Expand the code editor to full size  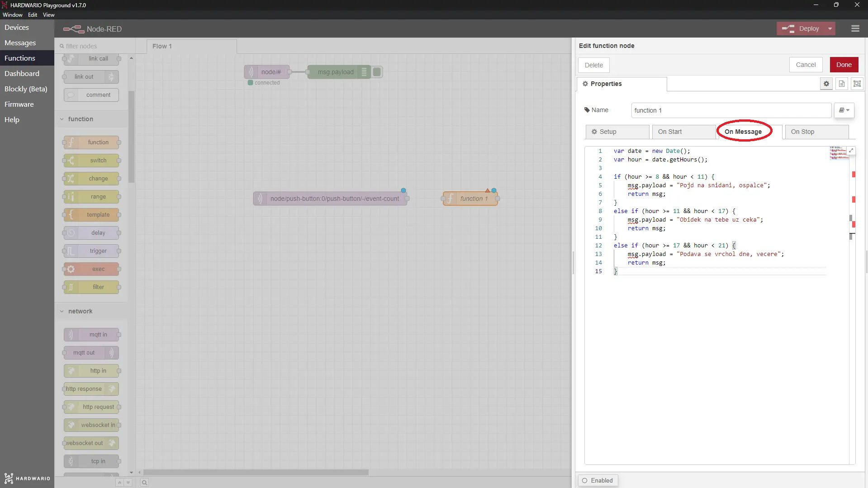point(851,151)
